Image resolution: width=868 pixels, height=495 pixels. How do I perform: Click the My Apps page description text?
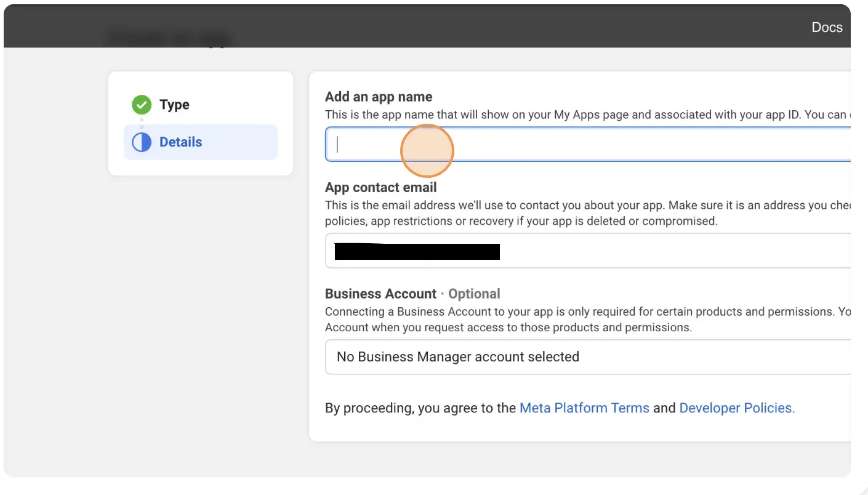pos(588,115)
